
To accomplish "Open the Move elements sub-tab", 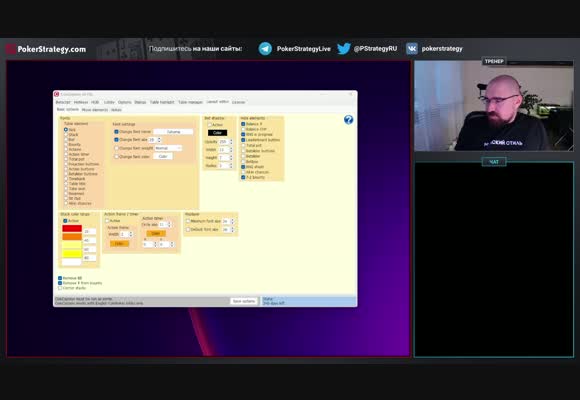I will tap(95, 110).
